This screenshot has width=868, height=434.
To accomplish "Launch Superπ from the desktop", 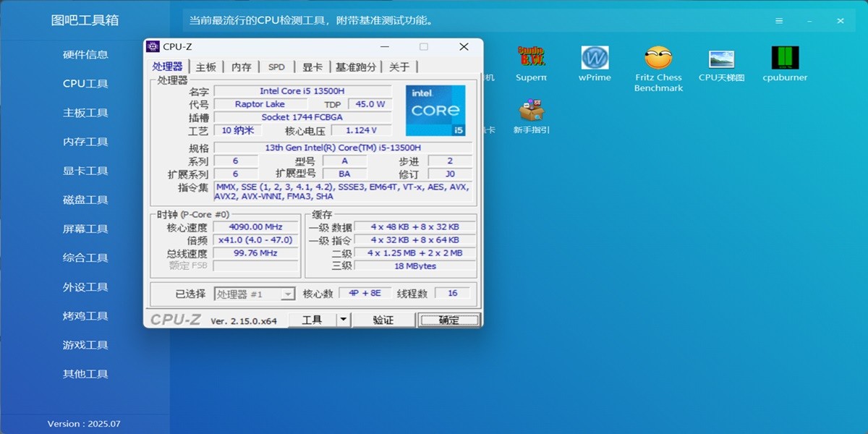I will click(x=531, y=54).
